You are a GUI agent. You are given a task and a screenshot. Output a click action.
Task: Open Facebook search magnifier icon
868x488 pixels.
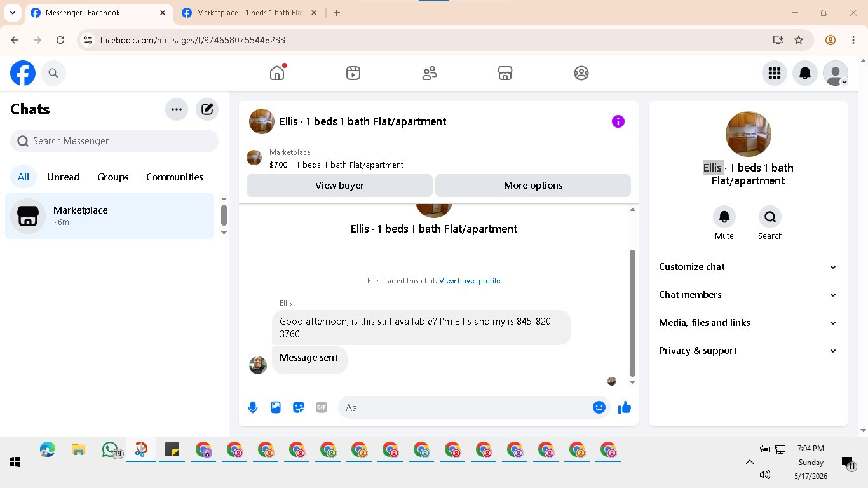point(53,73)
